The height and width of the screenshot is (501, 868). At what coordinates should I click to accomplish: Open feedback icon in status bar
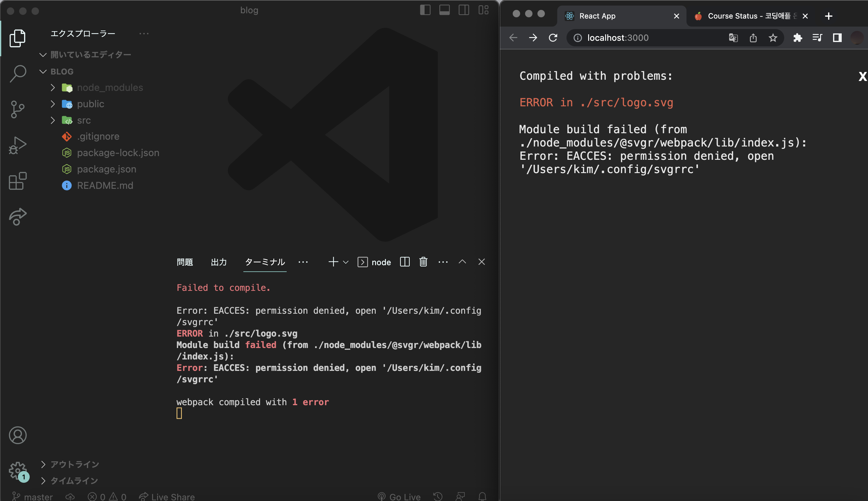click(x=460, y=497)
